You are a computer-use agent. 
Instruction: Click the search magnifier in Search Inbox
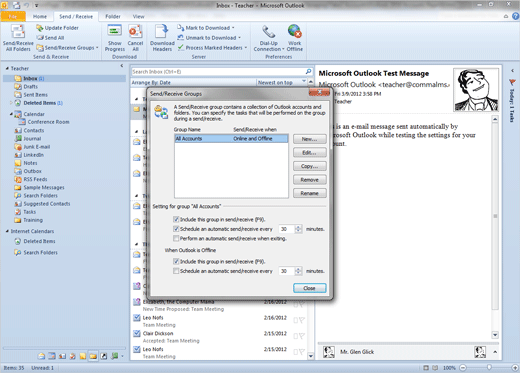(308, 71)
